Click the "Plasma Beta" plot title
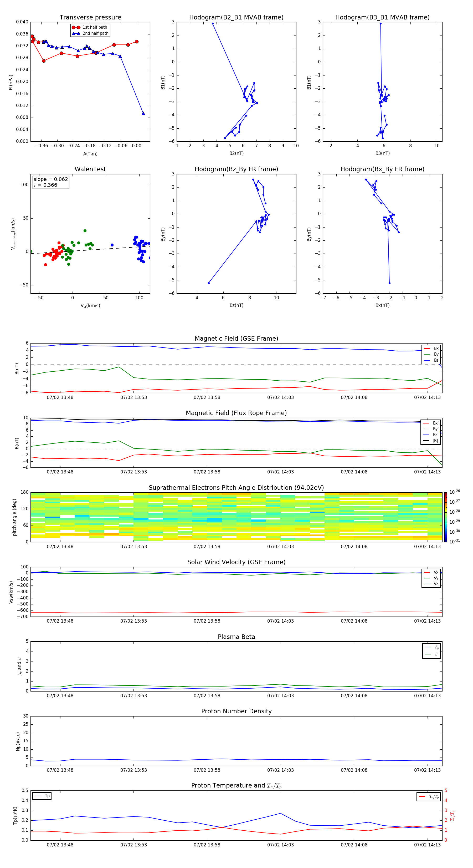This screenshot has width=473, height=868. click(x=236, y=637)
